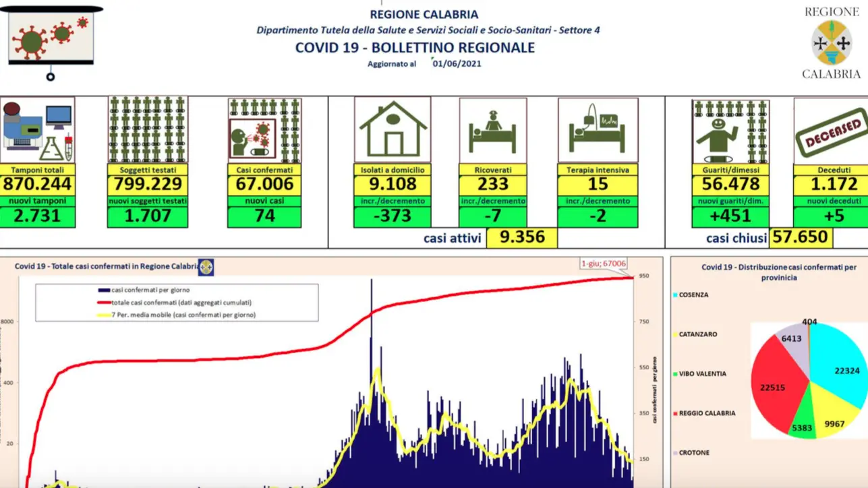
Task: Click the laboratory swab test icon
Action: coord(37,130)
